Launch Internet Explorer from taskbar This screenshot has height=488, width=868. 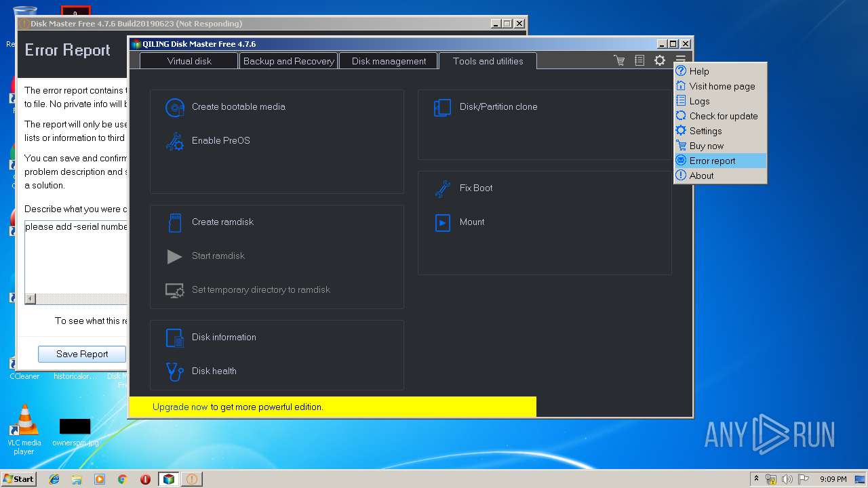coord(54,479)
